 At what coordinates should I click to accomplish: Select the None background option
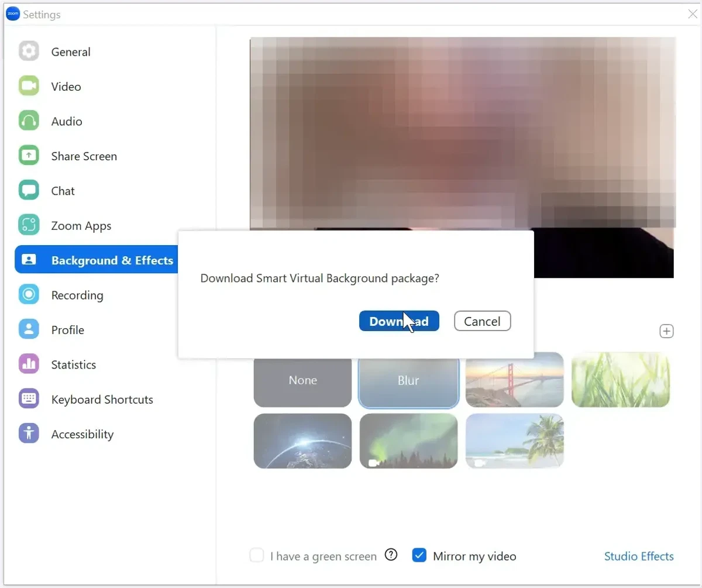[302, 382]
